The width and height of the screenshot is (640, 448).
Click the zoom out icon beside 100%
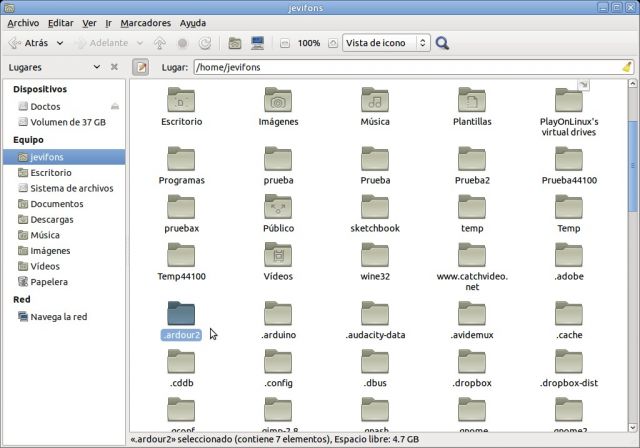[285, 43]
